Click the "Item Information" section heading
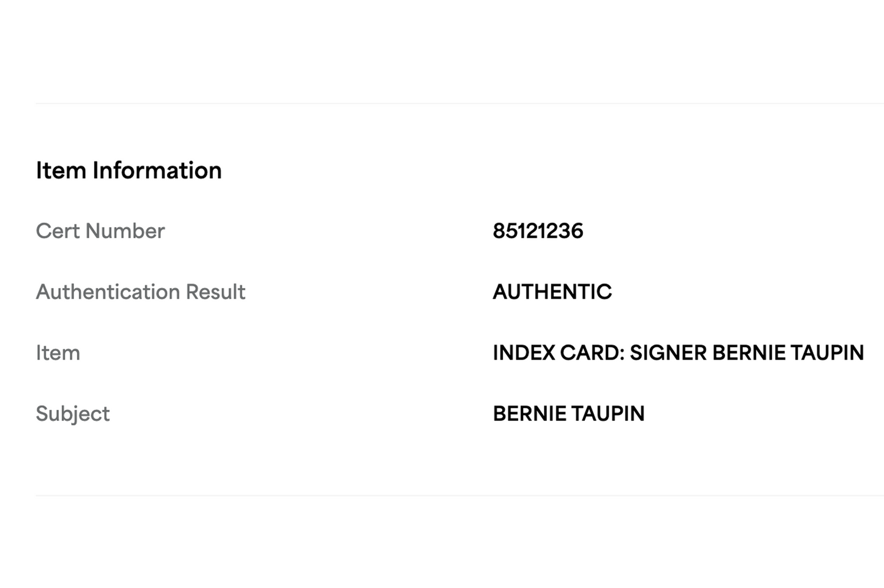 (128, 170)
